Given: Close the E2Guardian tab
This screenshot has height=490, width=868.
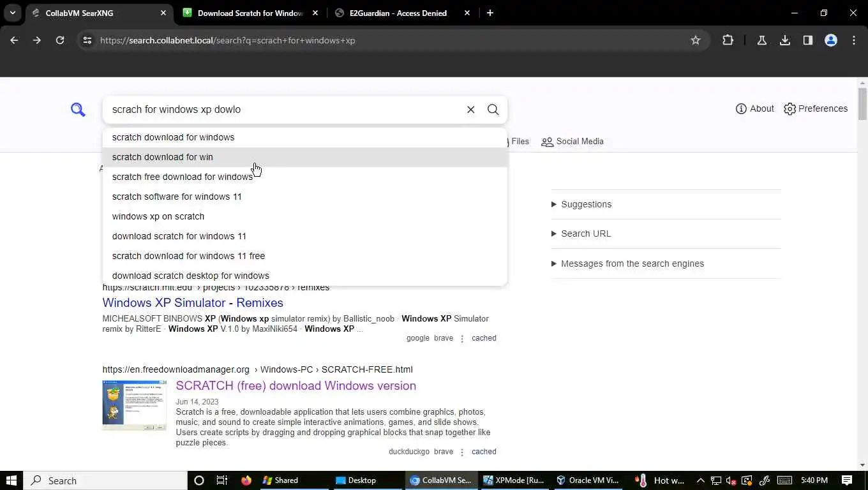Looking at the screenshot, I should click(467, 13).
